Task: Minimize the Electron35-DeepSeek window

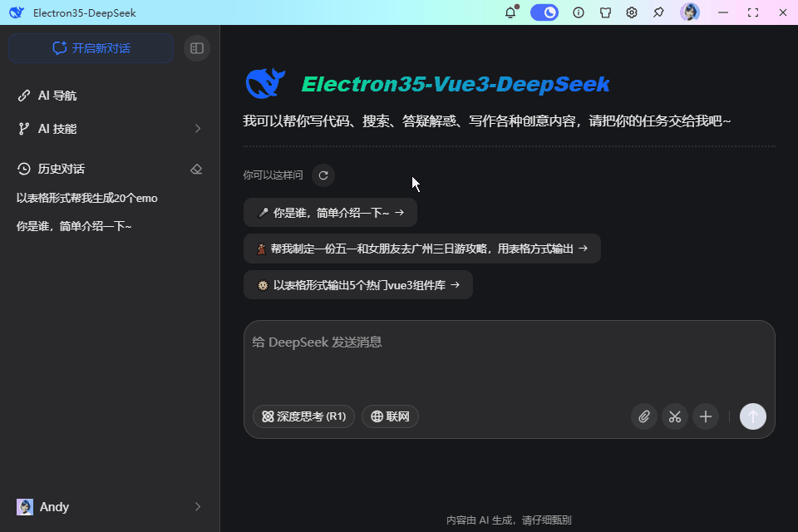Action: pyautogui.click(x=723, y=12)
